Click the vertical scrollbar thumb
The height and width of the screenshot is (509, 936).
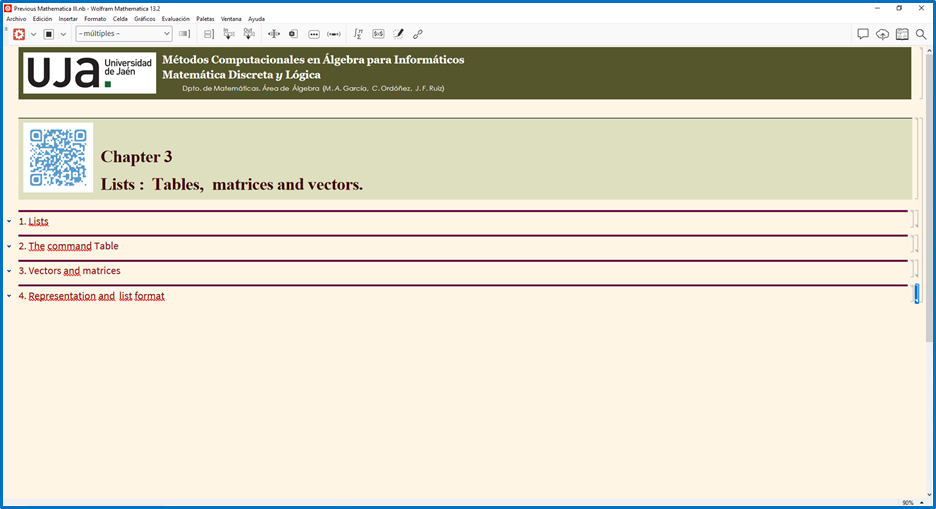[929, 197]
